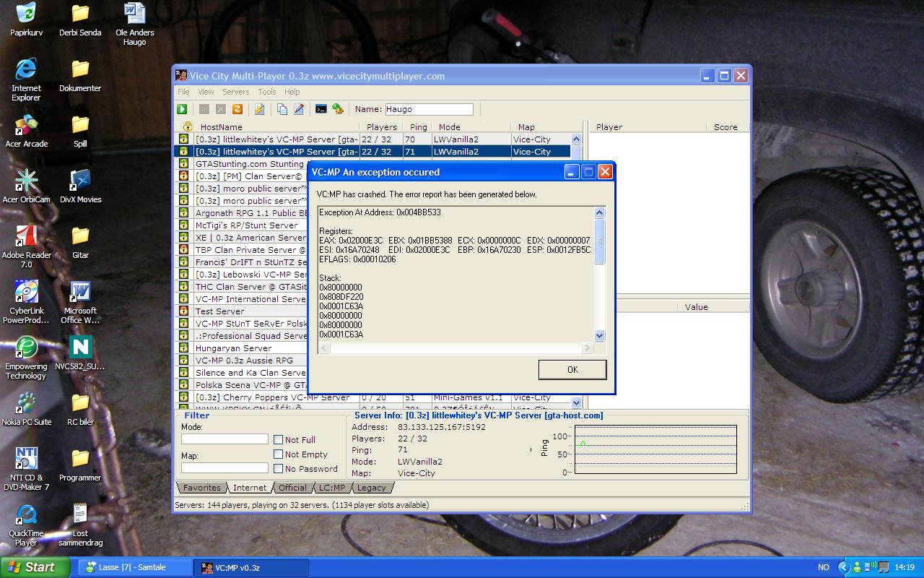This screenshot has width=924, height=578.
Task: Click the Mode filter input field
Action: pyautogui.click(x=225, y=439)
